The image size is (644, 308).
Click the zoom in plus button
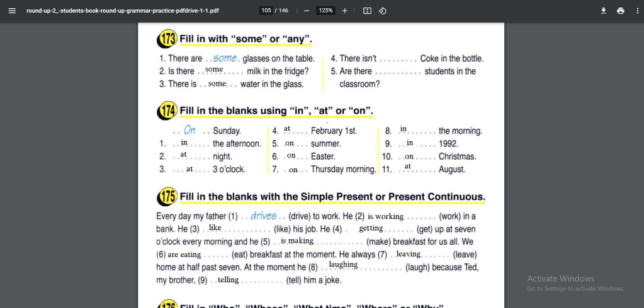click(x=344, y=11)
